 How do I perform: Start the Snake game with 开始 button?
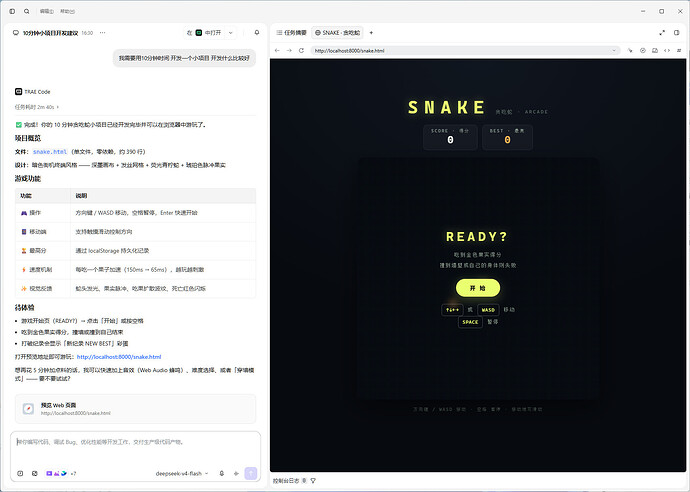[x=477, y=288]
